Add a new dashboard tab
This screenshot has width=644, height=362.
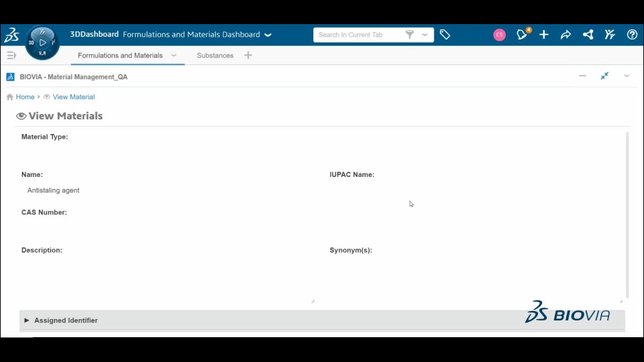pos(248,55)
